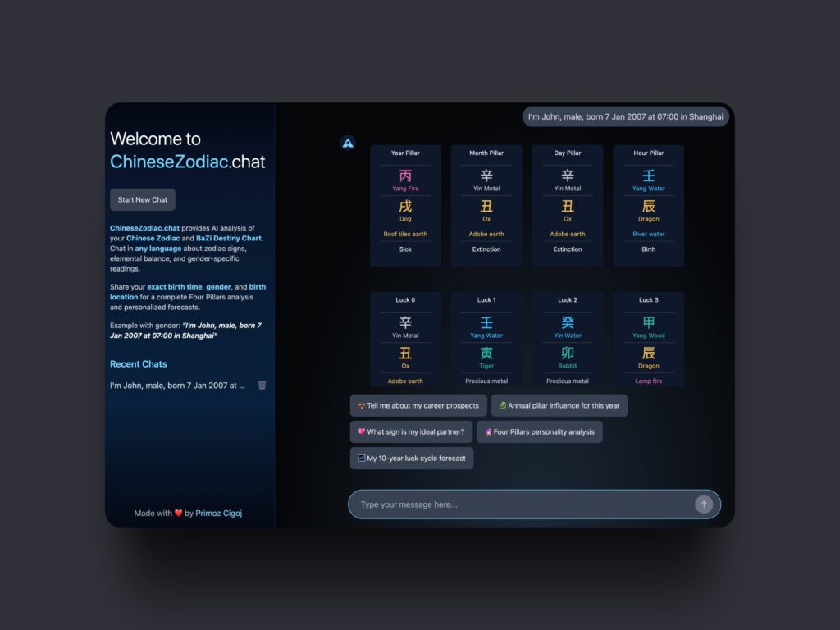Choose My 10-year luck cycle forecast
The height and width of the screenshot is (630, 840).
coord(412,458)
